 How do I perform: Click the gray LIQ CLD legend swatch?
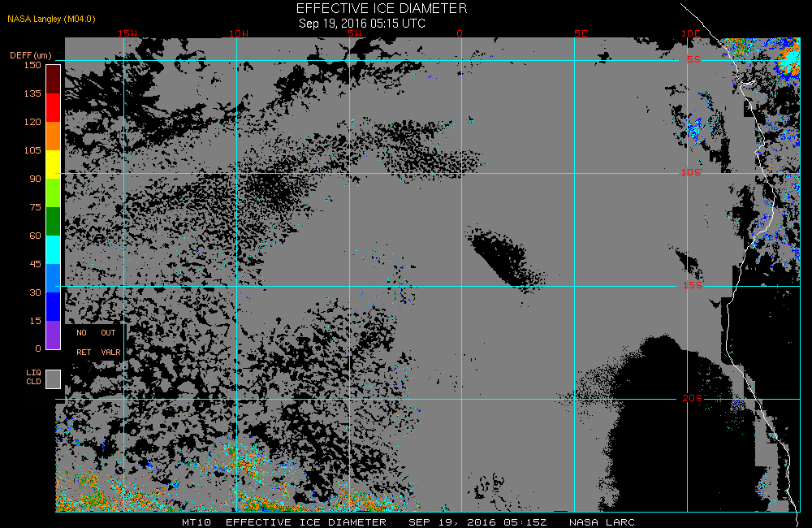click(x=54, y=379)
